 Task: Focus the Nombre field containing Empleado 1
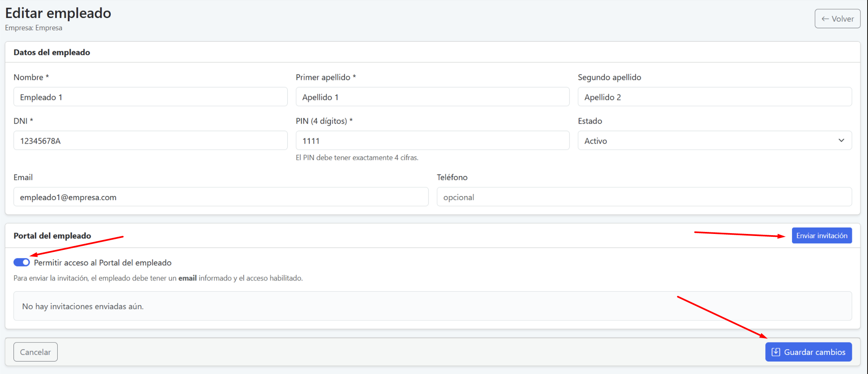[150, 97]
